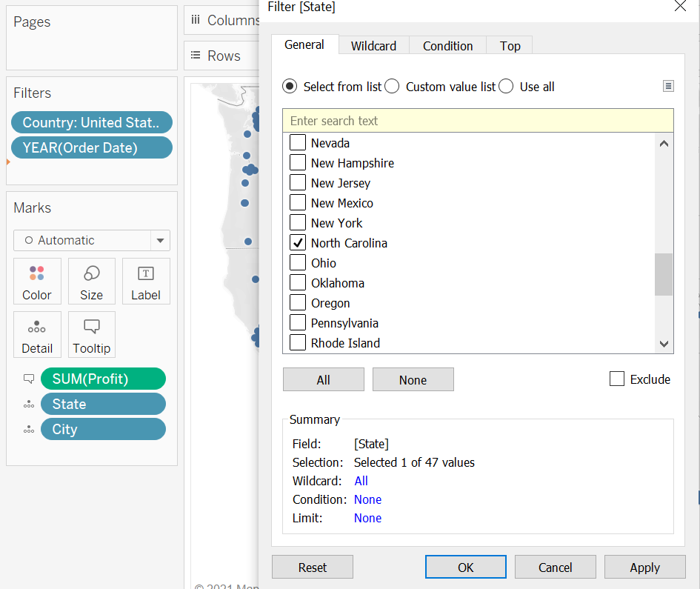
Task: Click the scrollbar in the state list
Action: 664,274
